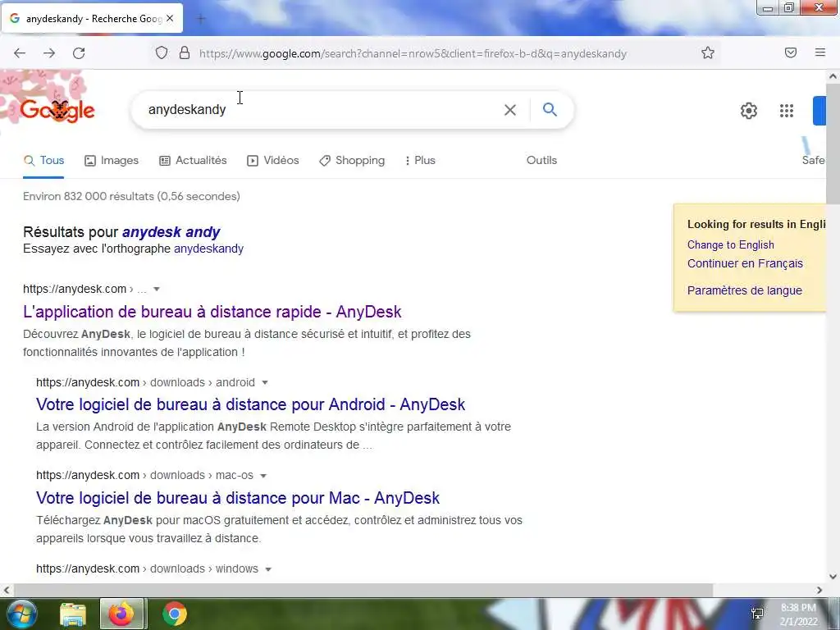Screen dimensions: 840x630
Task: Go forward with the forward arrow
Action: 49,53
